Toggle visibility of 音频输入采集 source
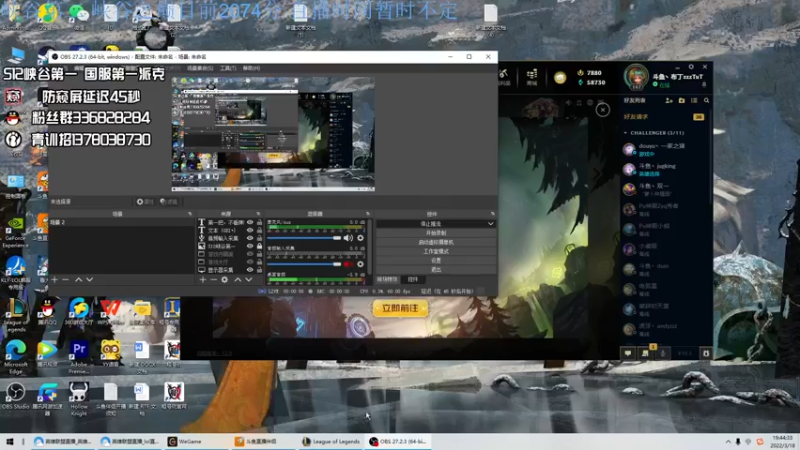 coord(250,238)
